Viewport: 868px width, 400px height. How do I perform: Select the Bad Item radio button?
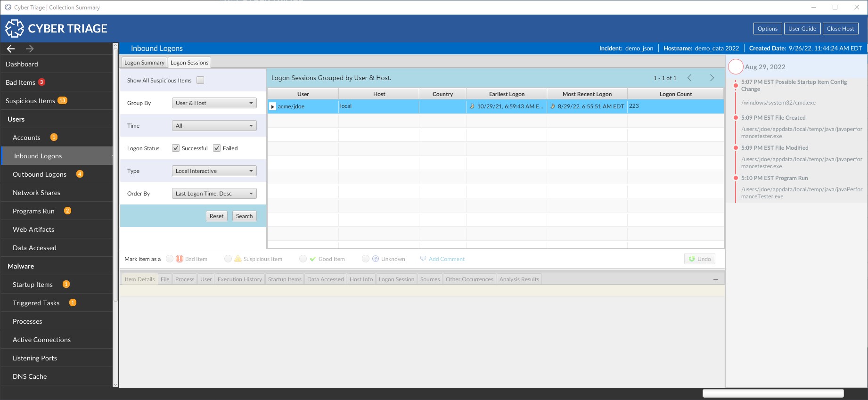click(x=170, y=259)
